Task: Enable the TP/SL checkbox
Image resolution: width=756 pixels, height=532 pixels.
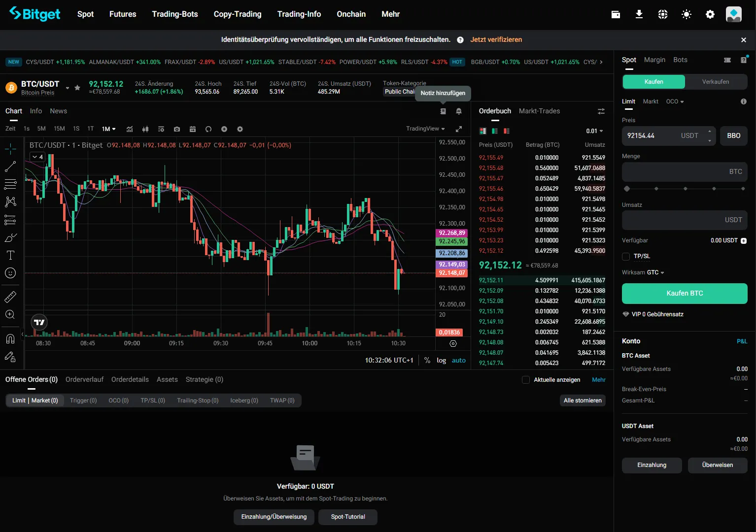Action: 626,257
